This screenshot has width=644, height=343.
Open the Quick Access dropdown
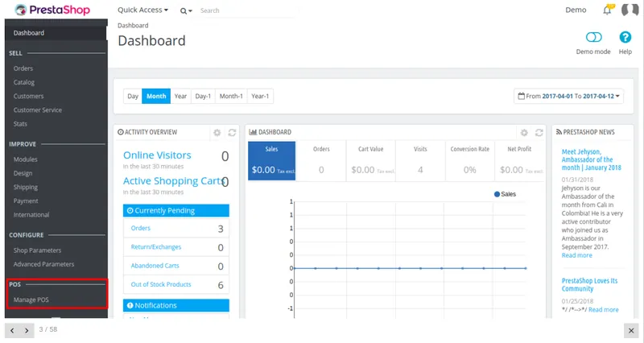[142, 10]
